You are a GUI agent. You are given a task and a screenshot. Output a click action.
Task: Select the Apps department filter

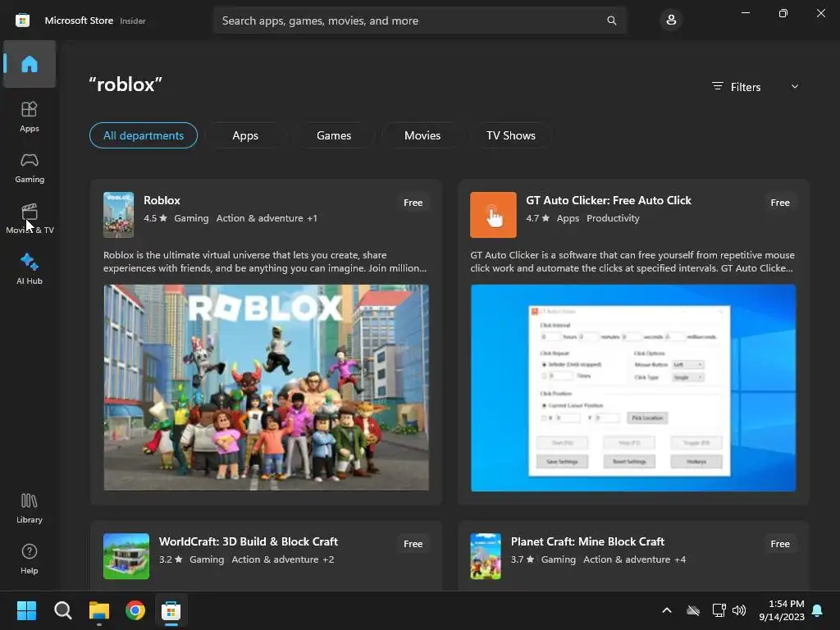pyautogui.click(x=245, y=135)
